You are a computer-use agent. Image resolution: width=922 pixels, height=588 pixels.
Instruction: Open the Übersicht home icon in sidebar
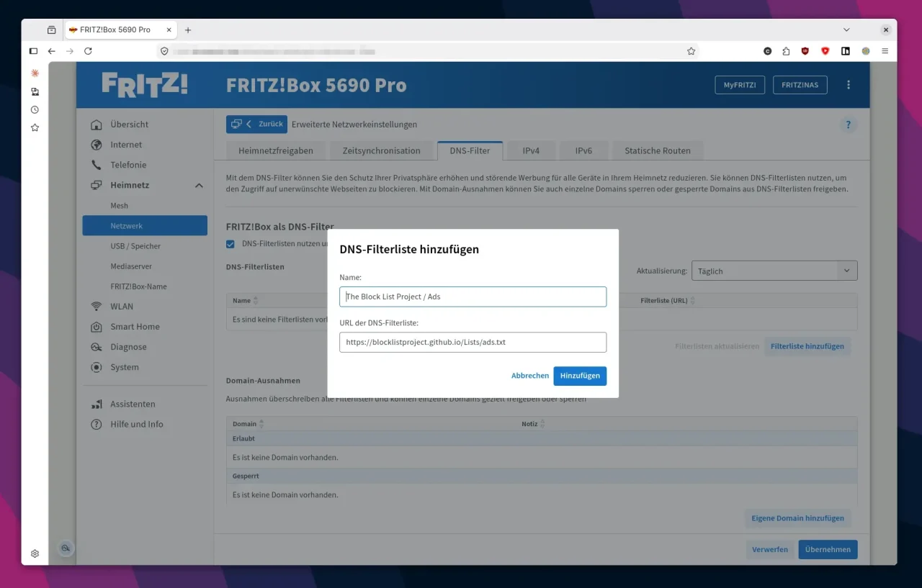(x=97, y=125)
